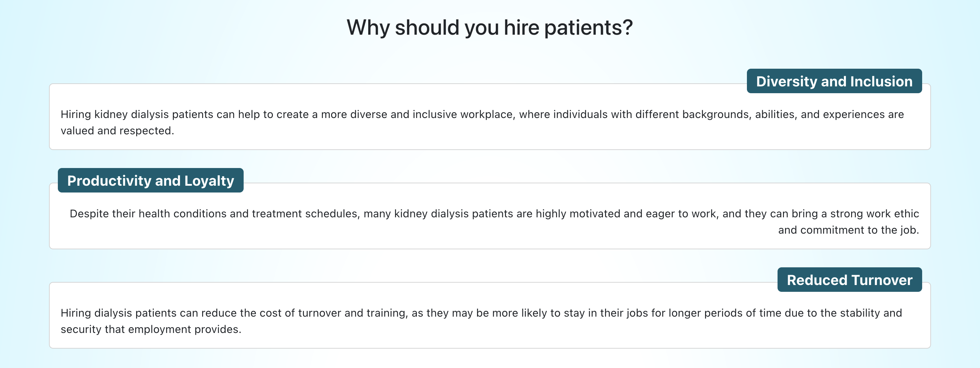Click the word 'patients?' in the heading
Viewport: 980px width, 368px height.
589,28
